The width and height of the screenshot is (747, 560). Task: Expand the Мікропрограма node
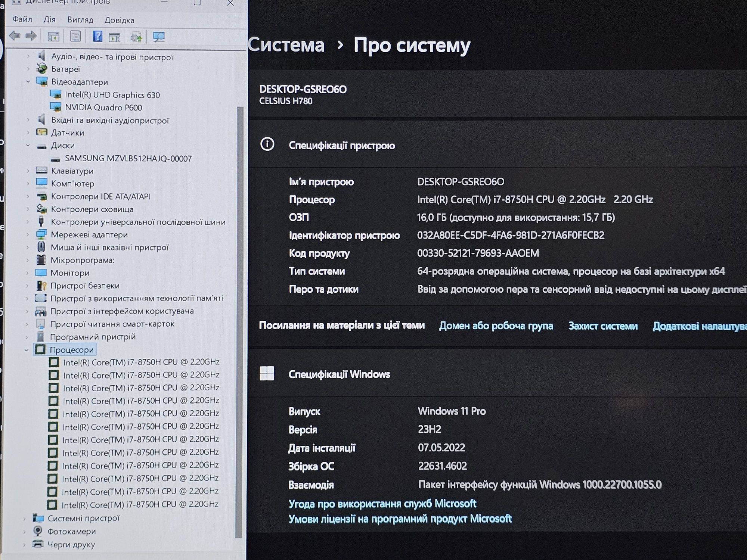[28, 260]
